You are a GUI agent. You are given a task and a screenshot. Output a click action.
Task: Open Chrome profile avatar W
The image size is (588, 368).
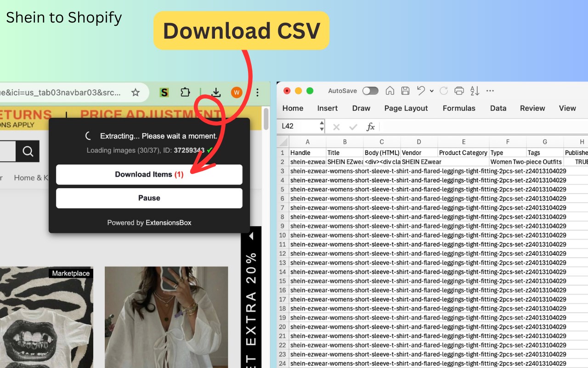click(x=237, y=92)
